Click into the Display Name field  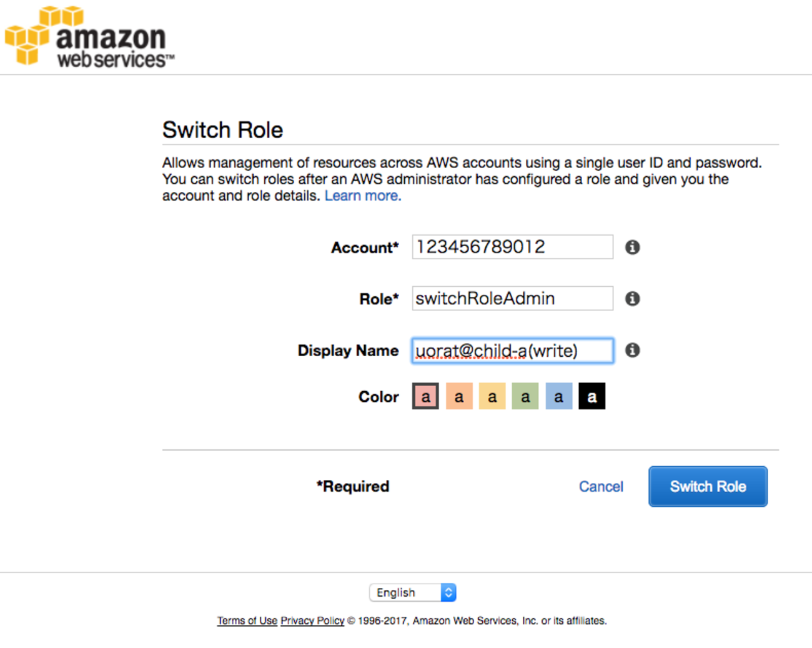[x=512, y=351]
